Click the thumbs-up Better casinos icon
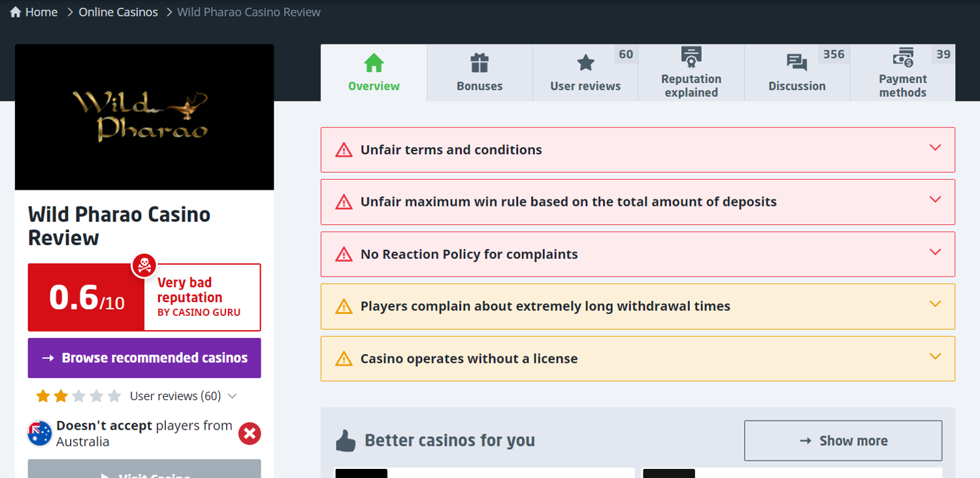Screen dimensions: 980x478 (x=346, y=441)
